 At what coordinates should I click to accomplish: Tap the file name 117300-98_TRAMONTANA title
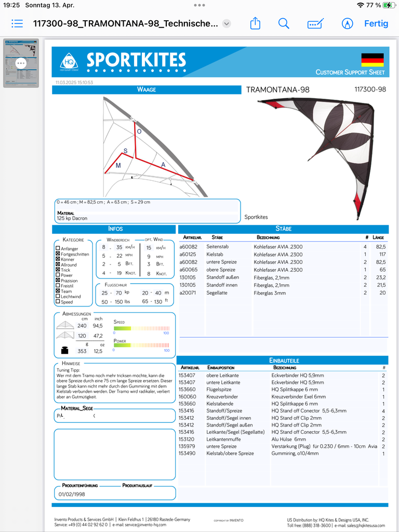pyautogui.click(x=125, y=23)
